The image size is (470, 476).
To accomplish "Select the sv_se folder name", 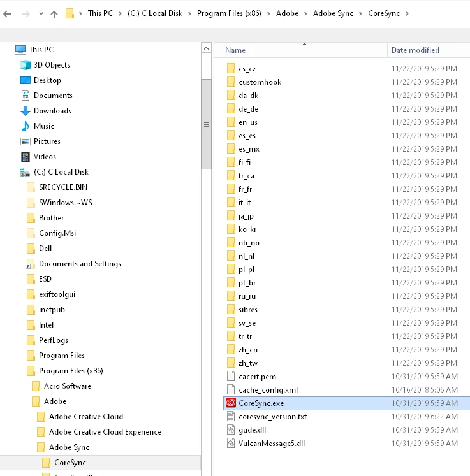I will point(247,322).
